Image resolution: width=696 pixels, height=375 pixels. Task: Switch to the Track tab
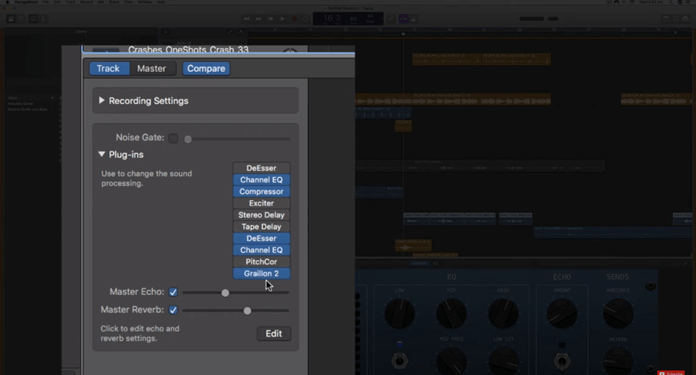click(x=108, y=69)
